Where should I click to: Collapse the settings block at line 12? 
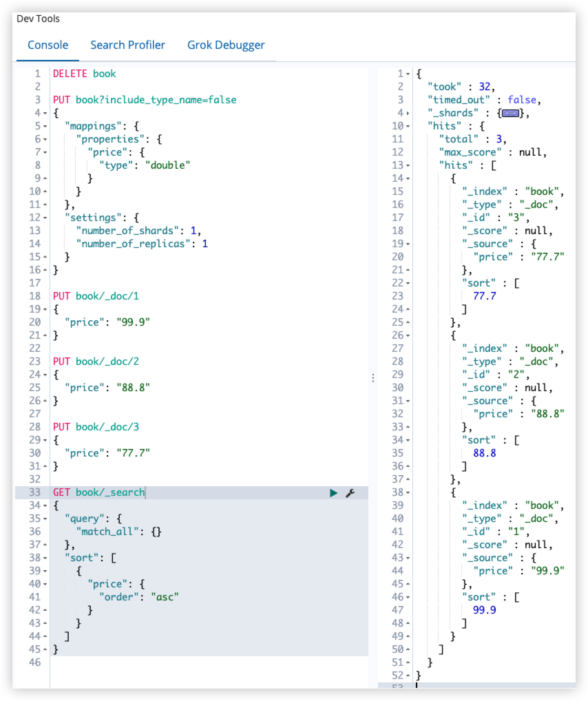pyautogui.click(x=45, y=218)
